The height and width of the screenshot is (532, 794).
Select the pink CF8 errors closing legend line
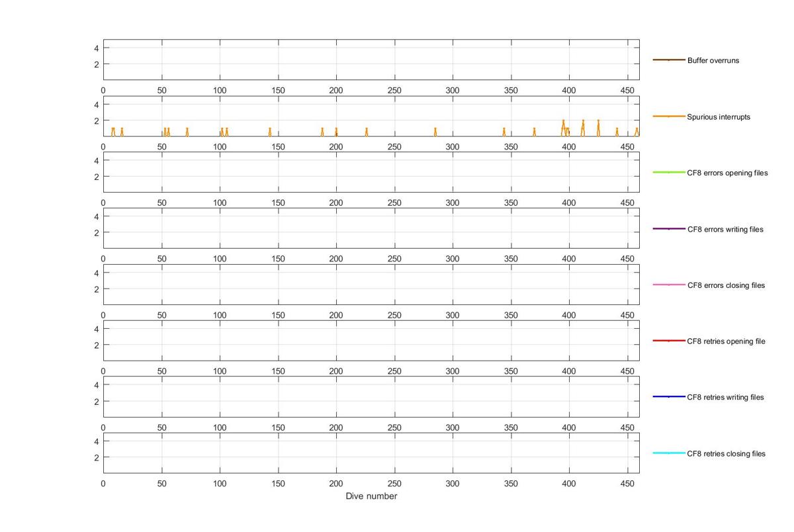click(x=668, y=285)
